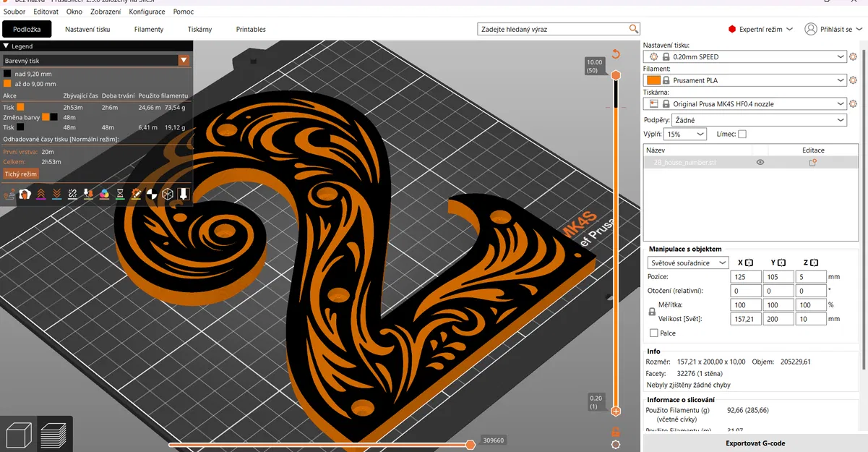This screenshot has width=868, height=452.
Task: Click the Tichý režim button
Action: pos(21,174)
